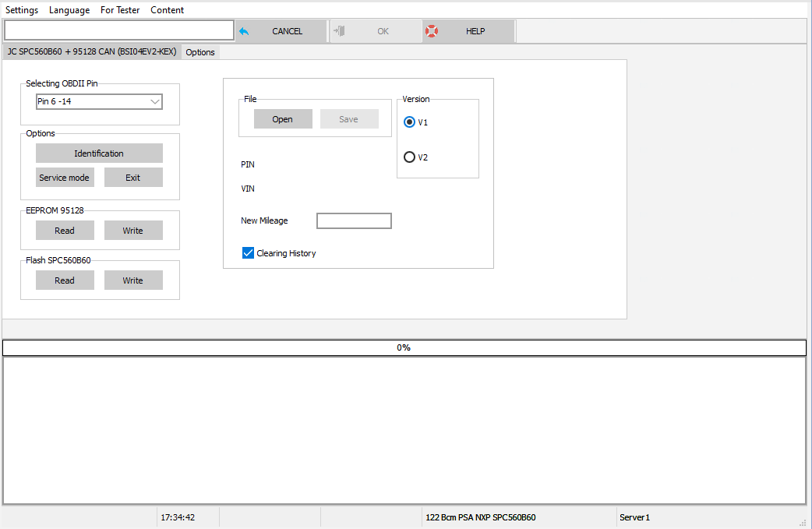Read the EEPROM 95128
Image resolution: width=812 pixels, height=529 pixels.
65,230
